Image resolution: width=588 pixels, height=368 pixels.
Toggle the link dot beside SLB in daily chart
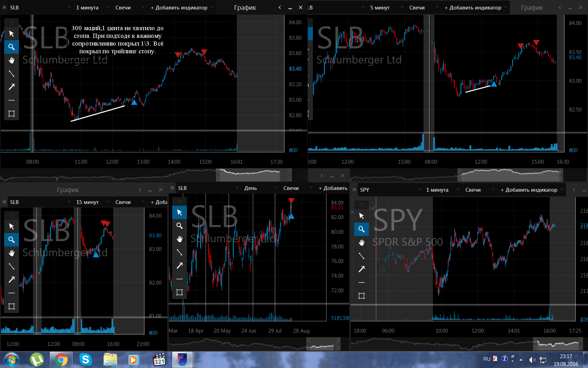172,188
